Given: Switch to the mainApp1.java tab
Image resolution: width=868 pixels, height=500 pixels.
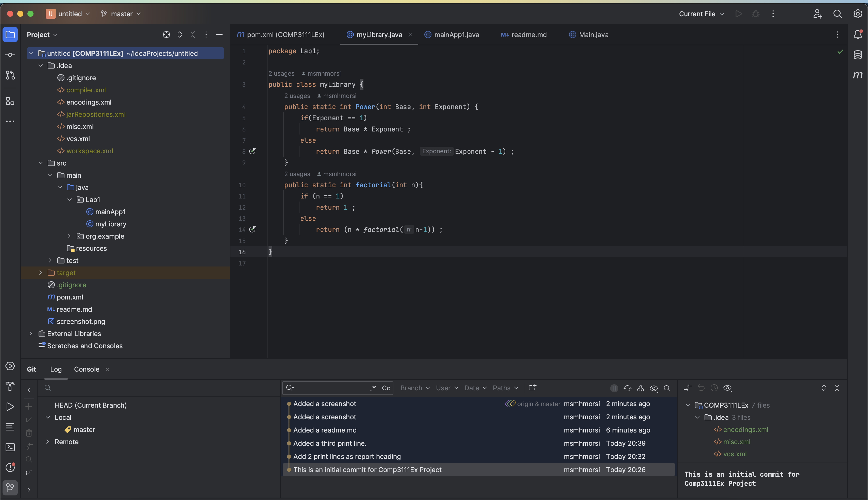Looking at the screenshot, I should point(456,35).
